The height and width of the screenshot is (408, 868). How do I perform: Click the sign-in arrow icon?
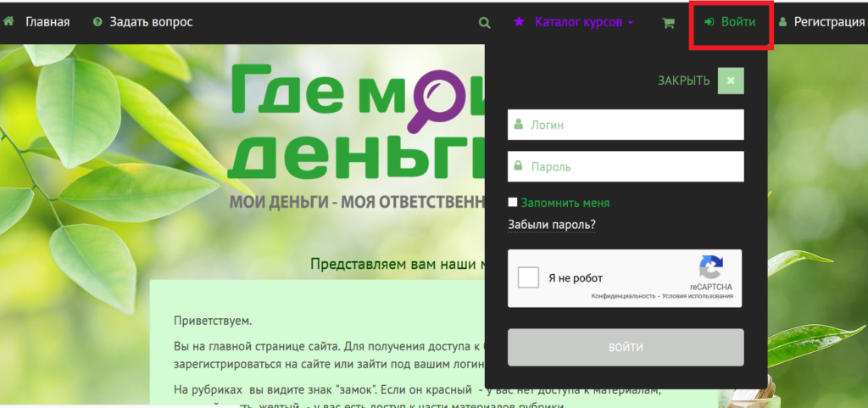709,22
